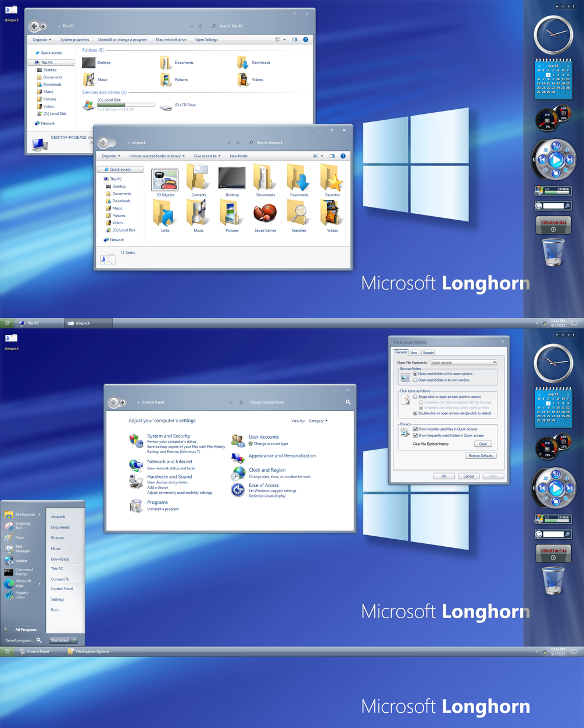
Task: Open the User Accounts link
Action: pos(264,437)
